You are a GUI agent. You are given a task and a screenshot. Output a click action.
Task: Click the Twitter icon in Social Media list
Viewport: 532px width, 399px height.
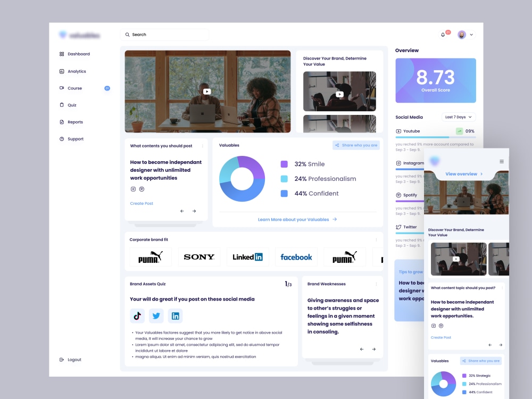click(398, 227)
